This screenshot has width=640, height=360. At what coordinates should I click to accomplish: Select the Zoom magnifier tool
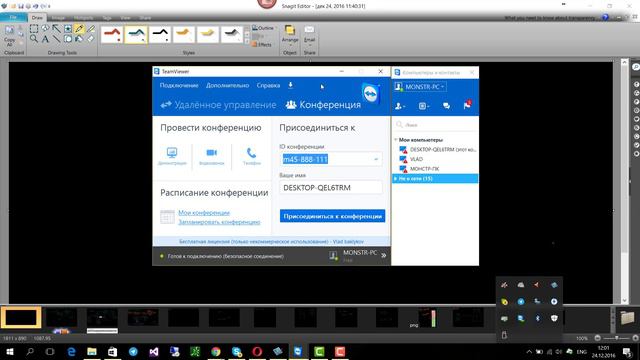point(34,39)
